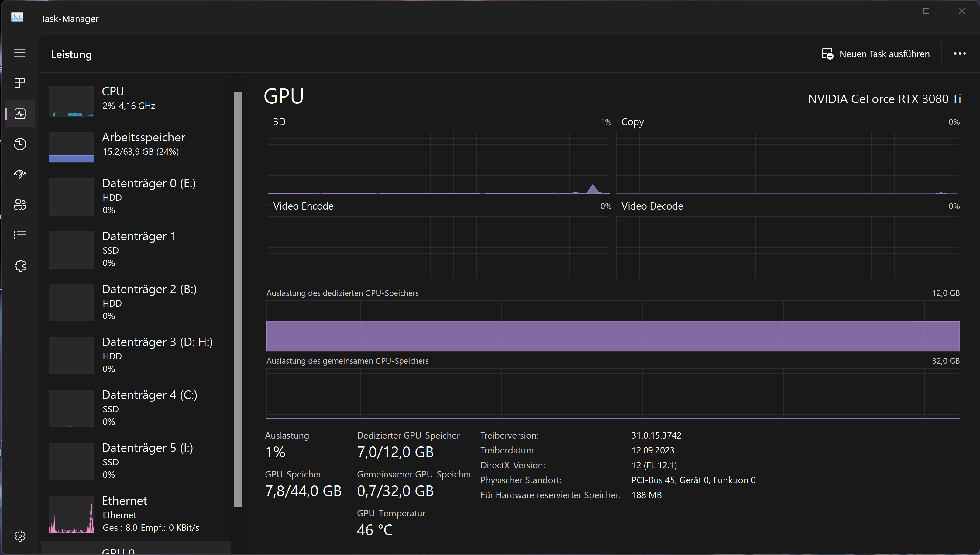Click Neuen Task ausführen button

876,54
